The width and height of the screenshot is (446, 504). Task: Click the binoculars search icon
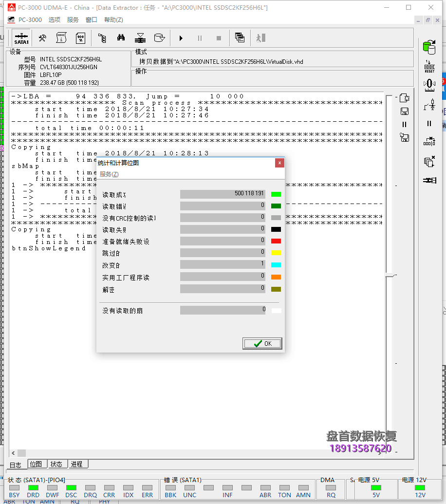121,38
